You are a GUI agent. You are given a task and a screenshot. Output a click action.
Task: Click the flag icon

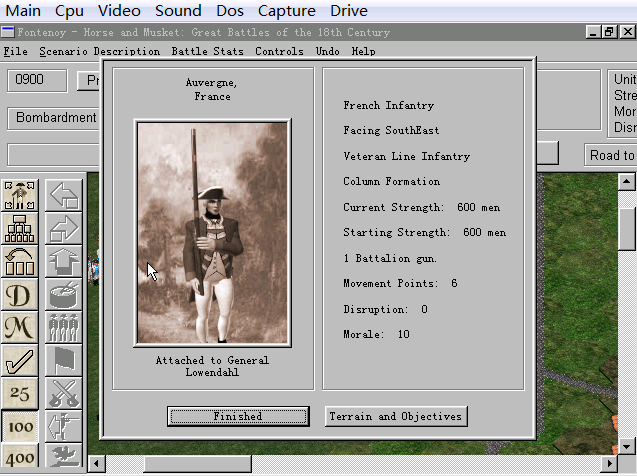point(63,361)
